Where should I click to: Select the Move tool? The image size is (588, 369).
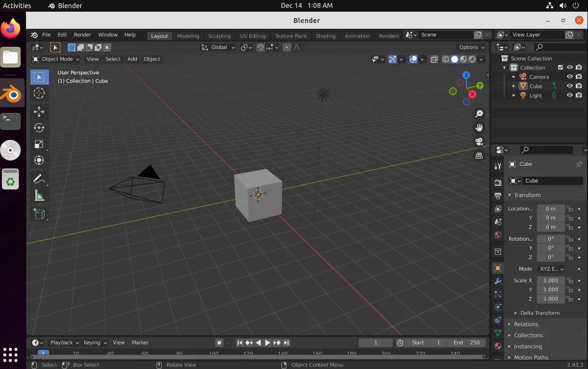pos(39,112)
